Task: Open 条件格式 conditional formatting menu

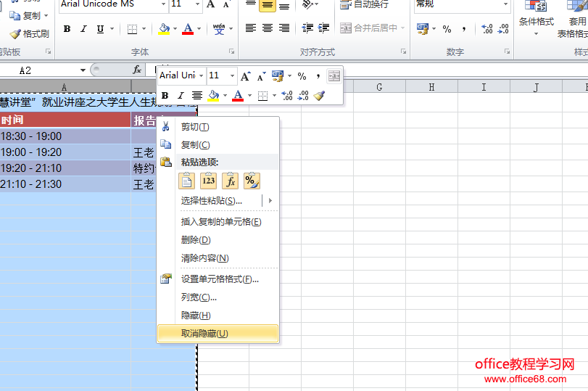Action: (537, 19)
